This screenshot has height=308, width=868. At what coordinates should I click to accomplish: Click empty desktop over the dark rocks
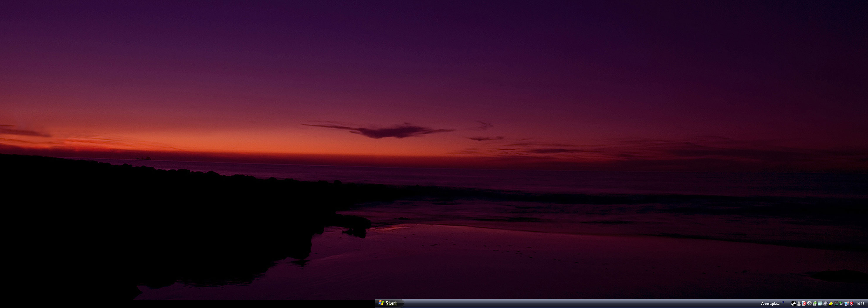[x=135, y=219]
